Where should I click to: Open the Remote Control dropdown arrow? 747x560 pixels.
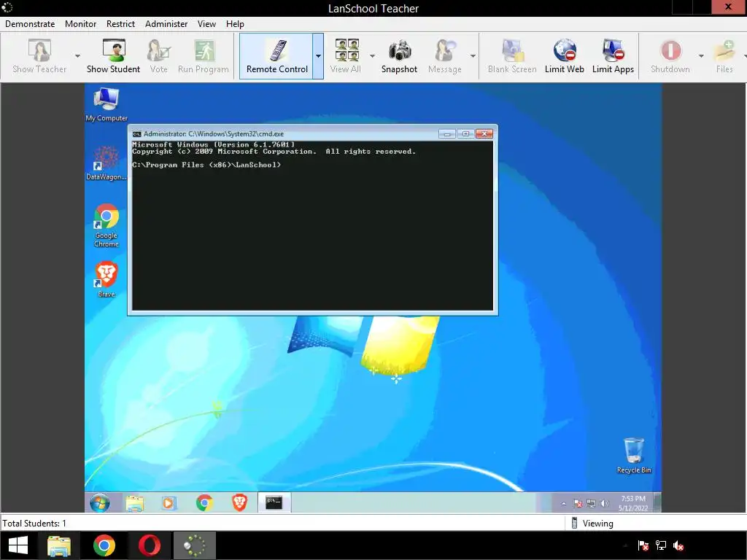click(x=318, y=56)
